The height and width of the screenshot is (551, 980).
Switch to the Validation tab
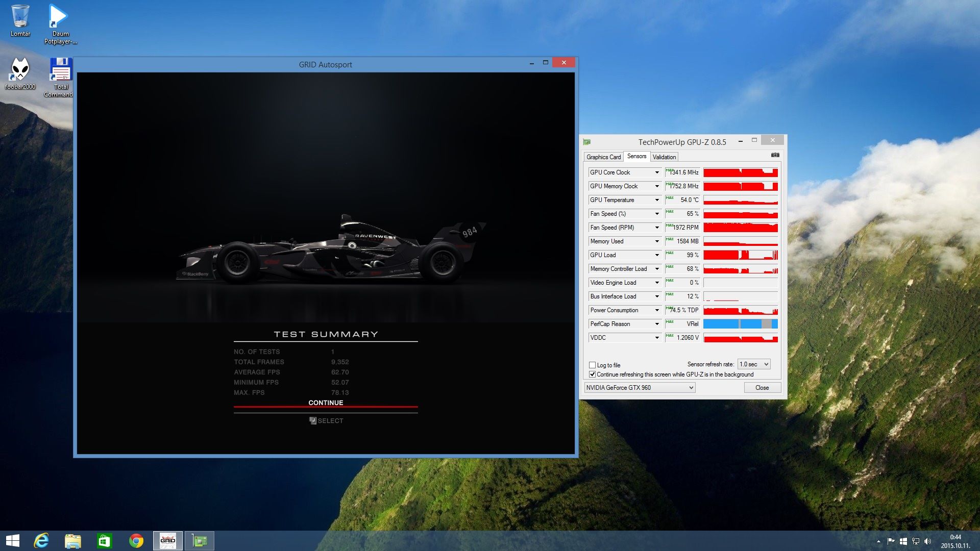pos(664,157)
